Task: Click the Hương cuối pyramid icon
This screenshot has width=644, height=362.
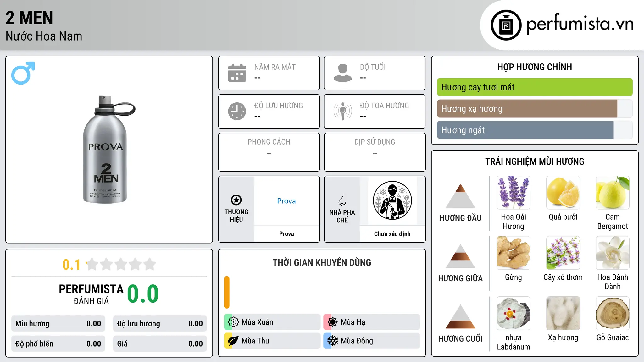Action: click(x=460, y=316)
